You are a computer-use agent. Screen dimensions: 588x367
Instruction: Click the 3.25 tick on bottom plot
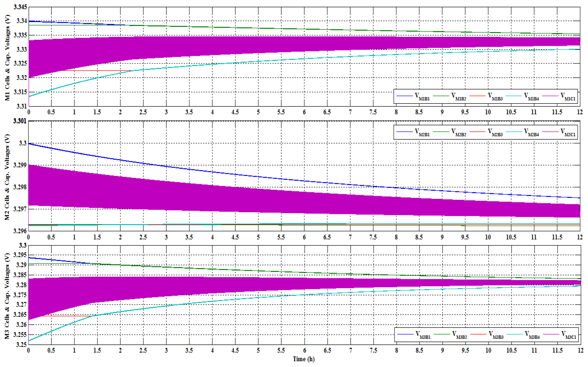click(22, 344)
